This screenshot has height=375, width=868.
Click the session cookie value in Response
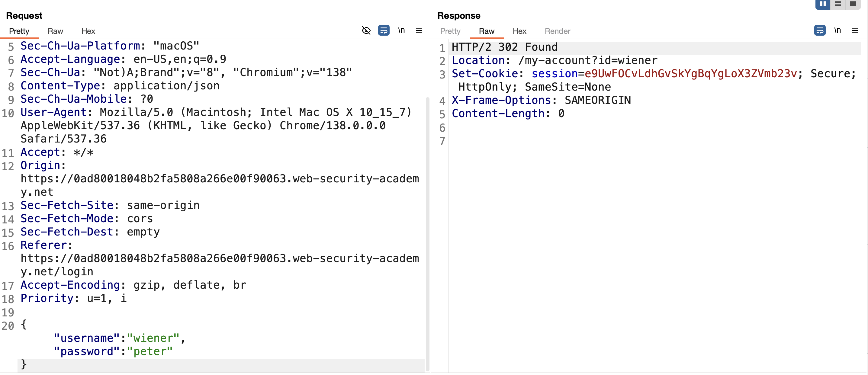click(x=691, y=73)
